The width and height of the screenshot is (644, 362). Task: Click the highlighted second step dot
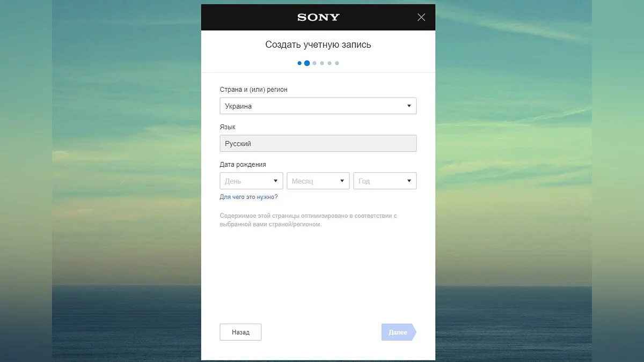tap(307, 63)
